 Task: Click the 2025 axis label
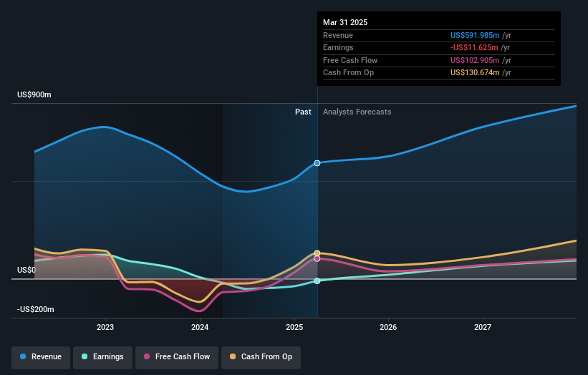[x=294, y=327]
